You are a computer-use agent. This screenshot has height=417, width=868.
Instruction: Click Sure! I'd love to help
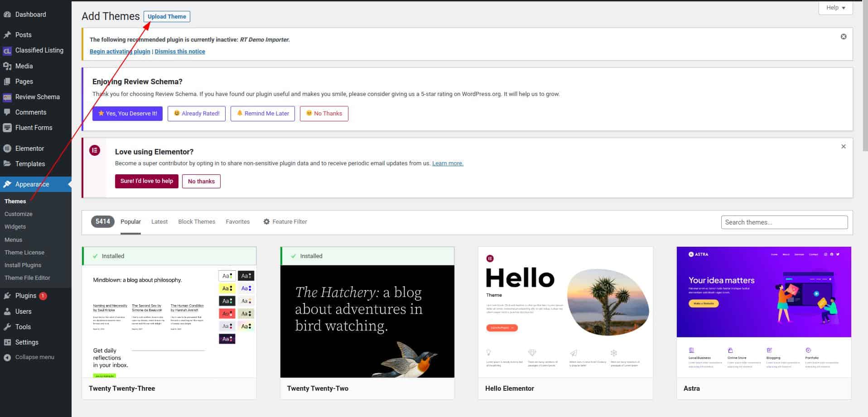coord(147,181)
